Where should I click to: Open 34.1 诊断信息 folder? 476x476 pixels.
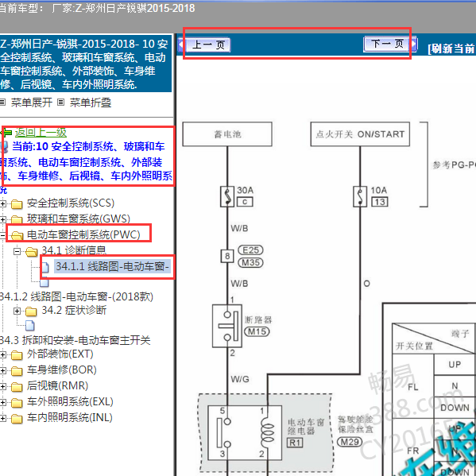[74, 250]
